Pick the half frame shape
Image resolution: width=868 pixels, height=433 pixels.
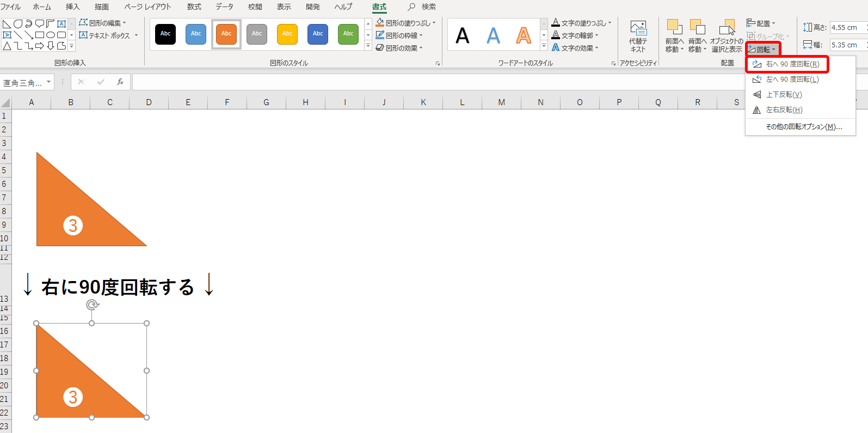point(51,24)
